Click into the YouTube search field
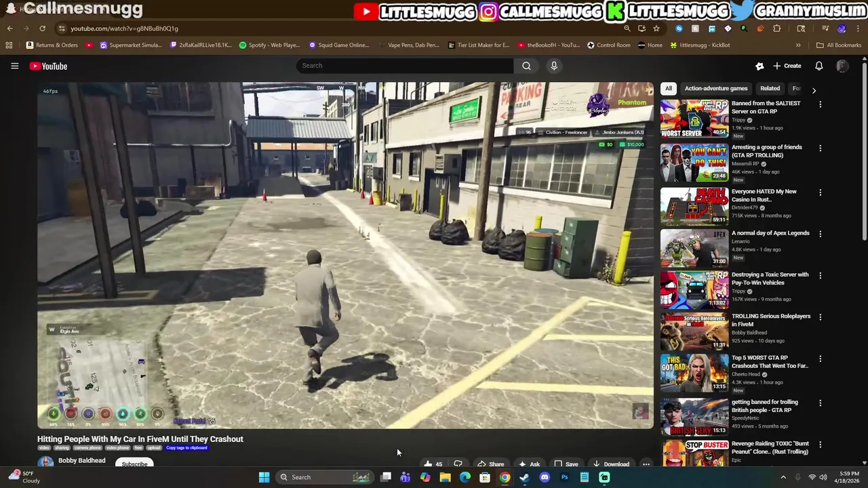The width and height of the screenshot is (868, 488). pos(404,66)
